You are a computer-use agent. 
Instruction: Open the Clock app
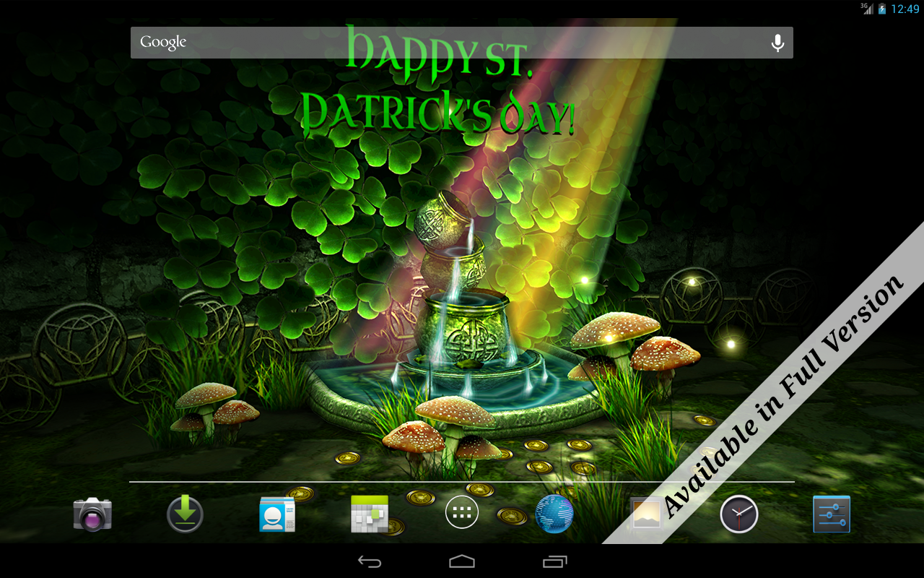[739, 514]
